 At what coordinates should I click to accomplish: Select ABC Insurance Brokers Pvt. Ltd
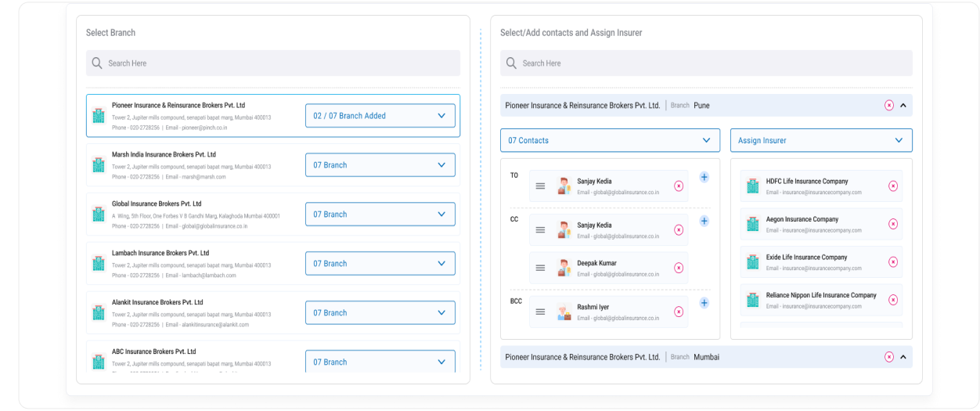click(x=273, y=357)
